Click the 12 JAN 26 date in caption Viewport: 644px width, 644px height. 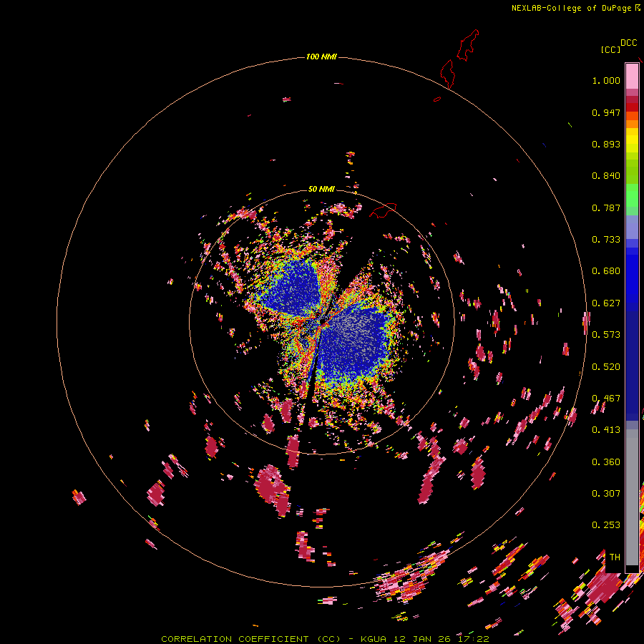coord(424,639)
